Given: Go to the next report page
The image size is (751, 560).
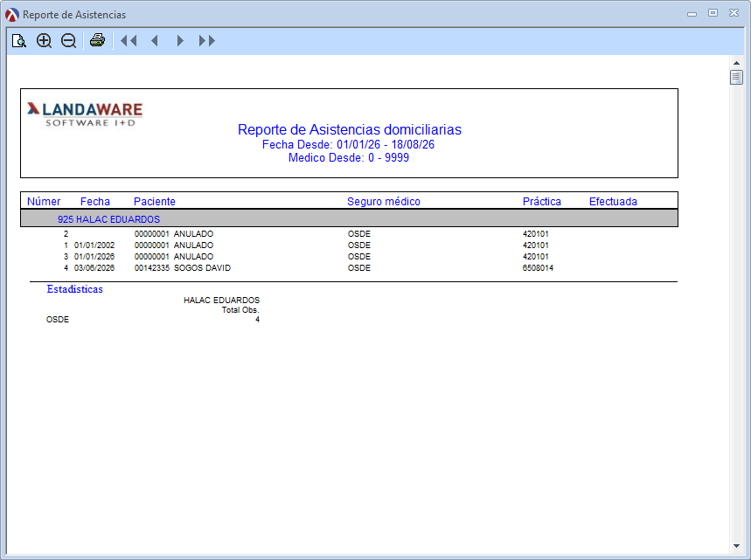Looking at the screenshot, I should (x=180, y=41).
